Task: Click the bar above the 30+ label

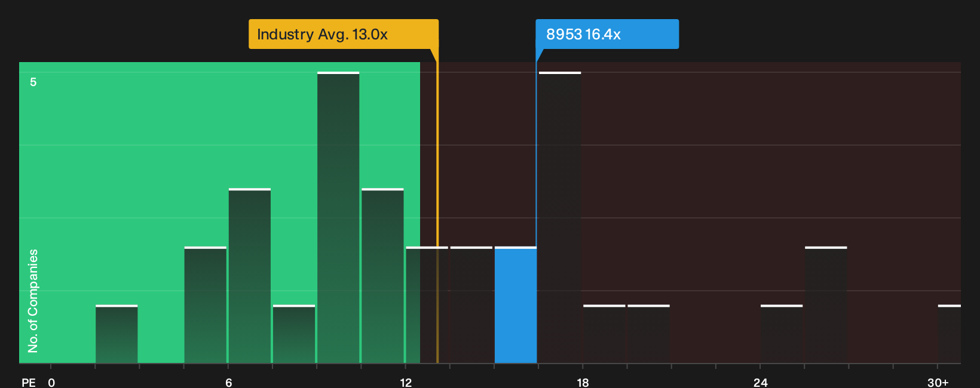Action: (x=950, y=334)
